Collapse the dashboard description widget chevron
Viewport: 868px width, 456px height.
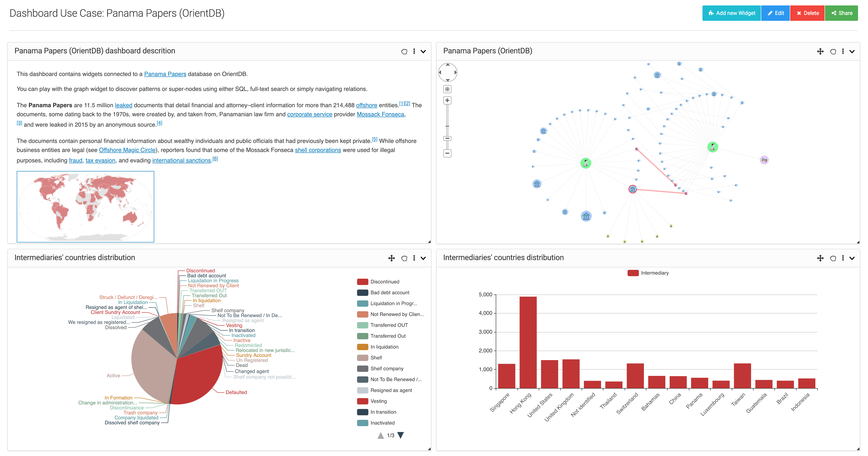[423, 51]
